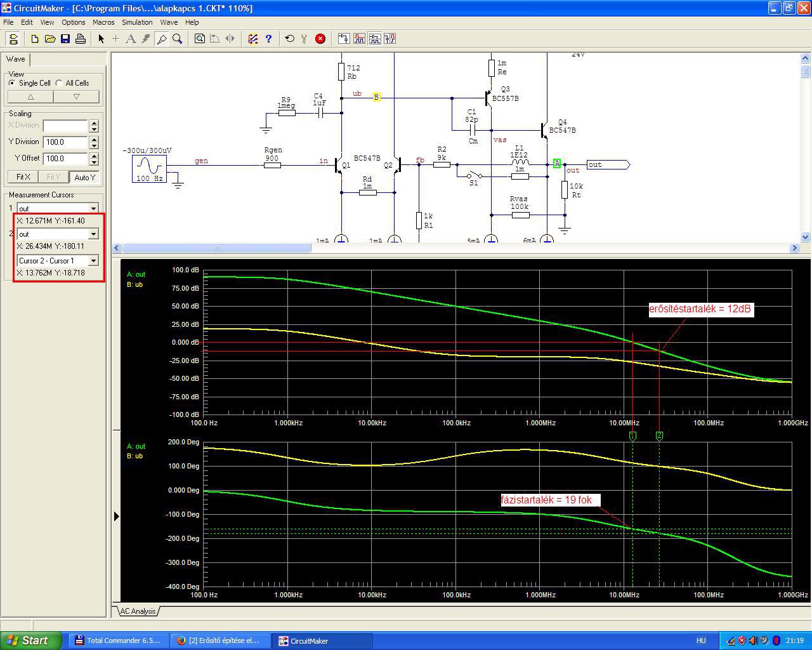Screen dimensions: 812x650
Task: Select the Single Cell radio button
Action: pos(13,83)
